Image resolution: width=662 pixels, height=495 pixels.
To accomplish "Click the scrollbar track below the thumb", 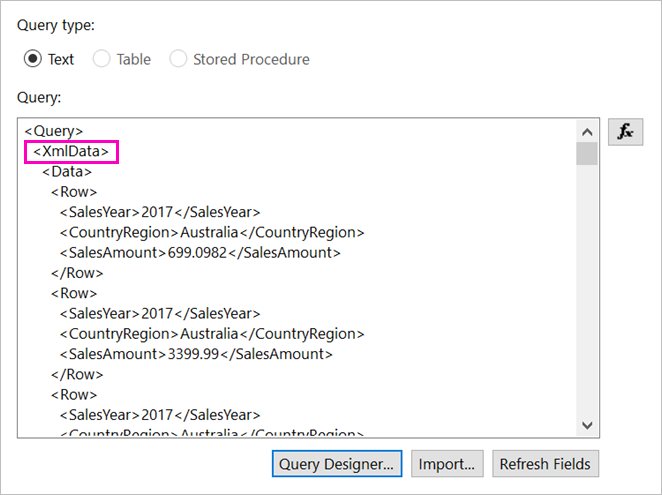I will tap(587, 290).
